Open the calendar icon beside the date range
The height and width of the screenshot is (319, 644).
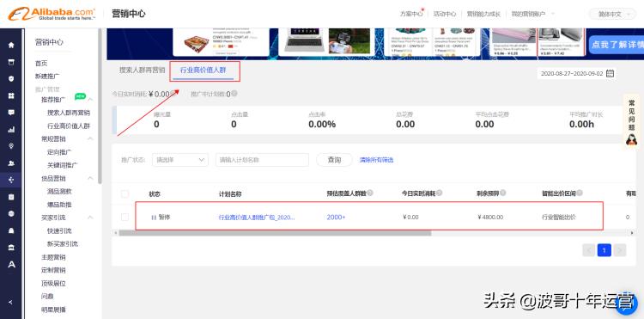[611, 74]
